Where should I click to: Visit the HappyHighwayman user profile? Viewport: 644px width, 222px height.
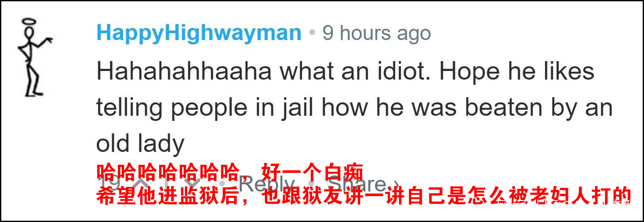tap(199, 34)
